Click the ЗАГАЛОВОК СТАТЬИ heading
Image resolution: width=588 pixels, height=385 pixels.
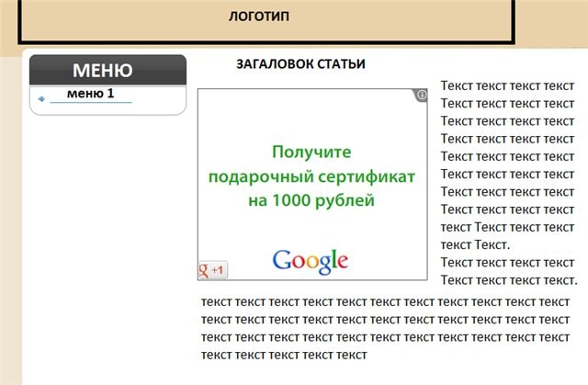point(300,64)
